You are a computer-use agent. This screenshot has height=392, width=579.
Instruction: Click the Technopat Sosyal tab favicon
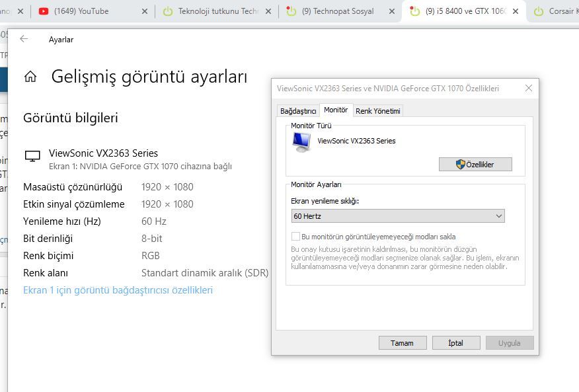(x=291, y=11)
